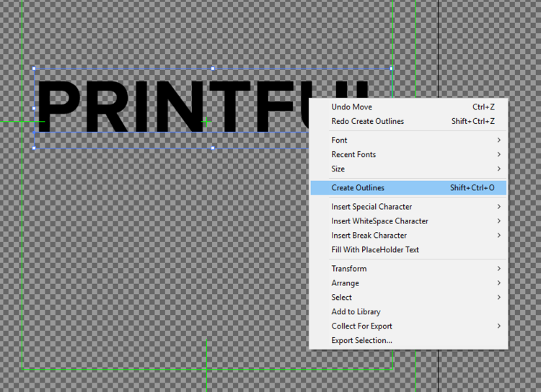The height and width of the screenshot is (392, 541).
Task: Click the Shift+Ctrl+O shortcut label
Action: (x=472, y=188)
